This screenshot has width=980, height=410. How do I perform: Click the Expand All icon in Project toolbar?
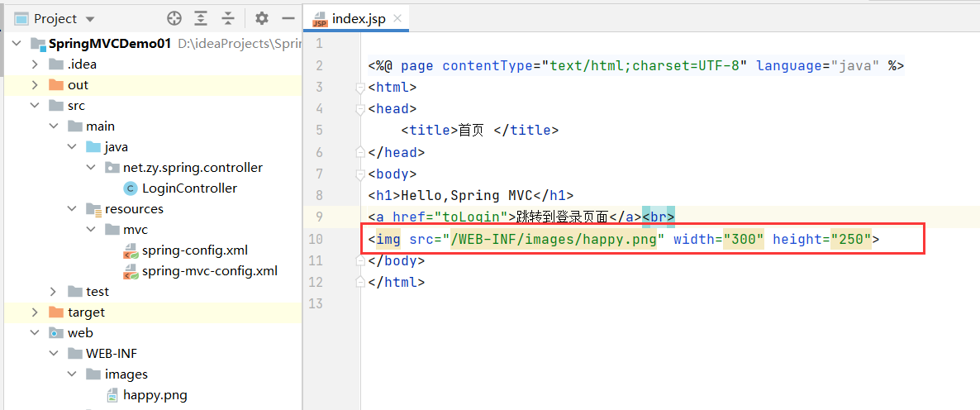pos(201,19)
